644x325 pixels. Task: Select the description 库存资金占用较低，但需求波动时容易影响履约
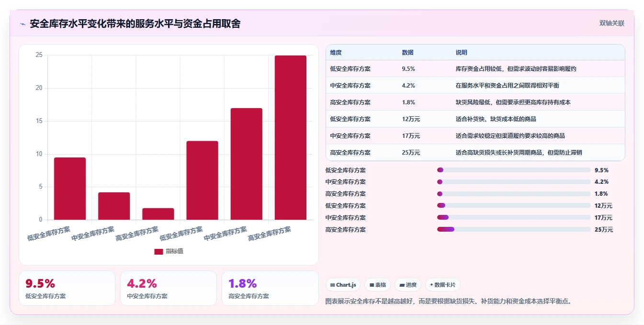click(516, 69)
